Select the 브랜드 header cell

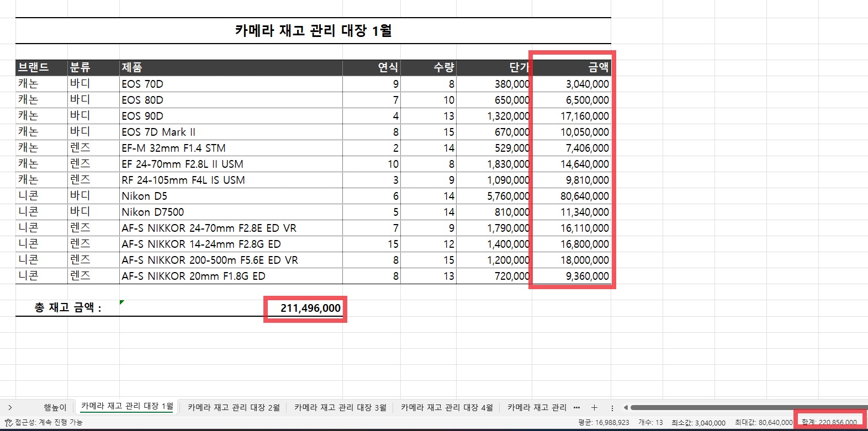point(41,67)
